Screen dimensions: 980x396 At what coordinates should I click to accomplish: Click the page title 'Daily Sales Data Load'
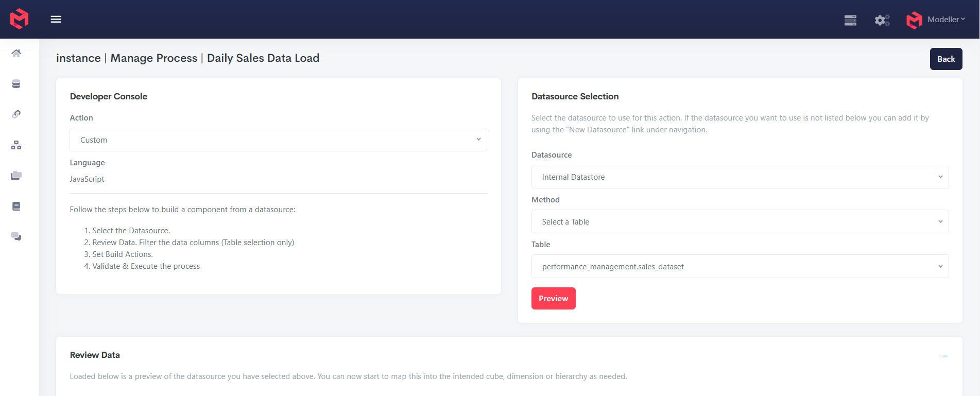[263, 58]
